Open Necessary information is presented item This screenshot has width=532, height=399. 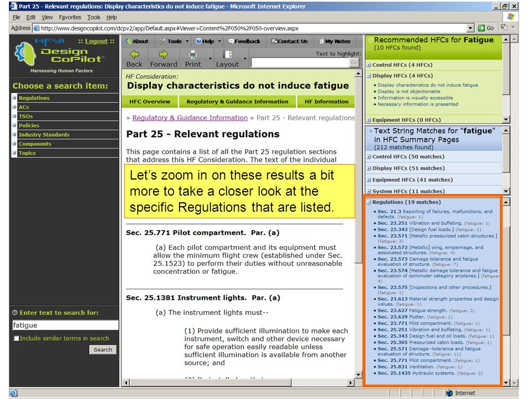[x=418, y=104]
